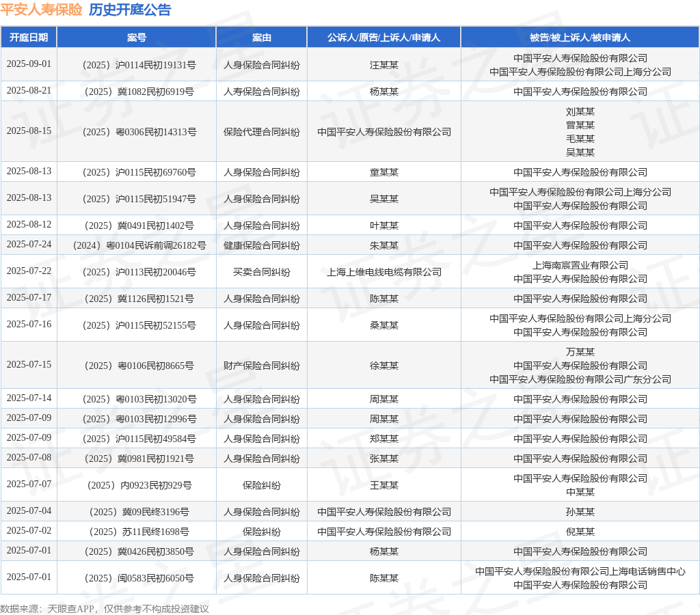Click case number 沪0113民初20046号
Screen dimensions: 700x615
point(139,272)
